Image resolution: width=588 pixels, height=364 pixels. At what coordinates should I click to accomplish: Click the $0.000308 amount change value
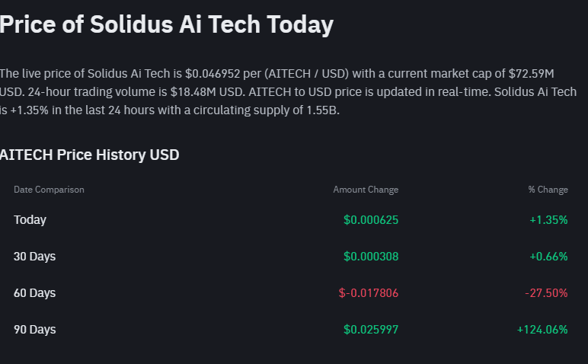(x=371, y=257)
